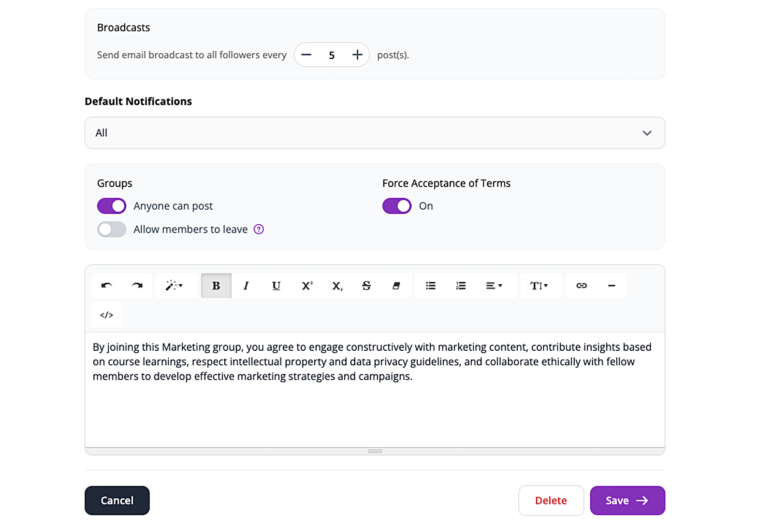Viewport: 758px width, 532px height.
Task: Cancel the group settings changes
Action: (117, 501)
